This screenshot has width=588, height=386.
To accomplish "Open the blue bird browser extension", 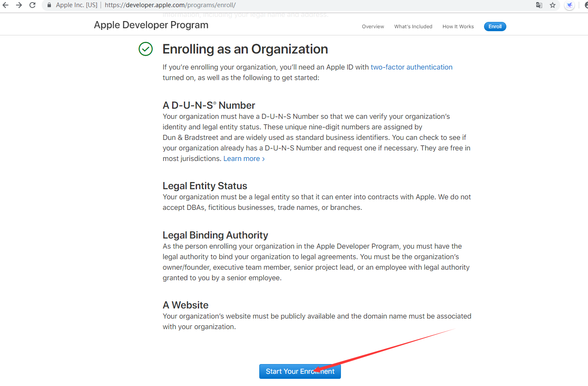I will tap(569, 5).
